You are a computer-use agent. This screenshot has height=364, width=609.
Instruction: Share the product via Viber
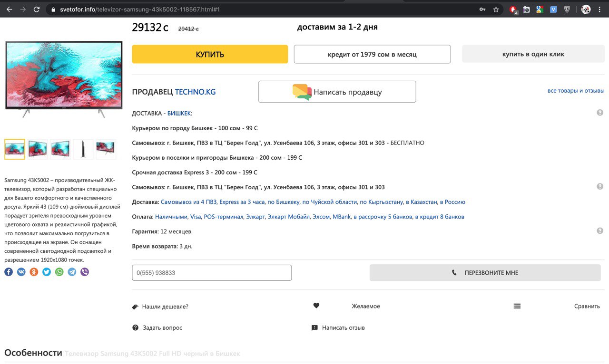coord(85,272)
